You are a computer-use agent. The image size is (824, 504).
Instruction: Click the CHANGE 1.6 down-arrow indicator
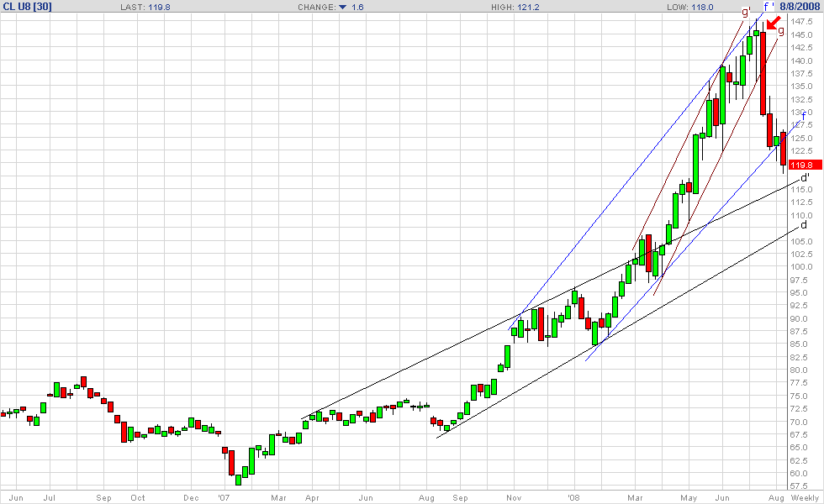(x=343, y=7)
